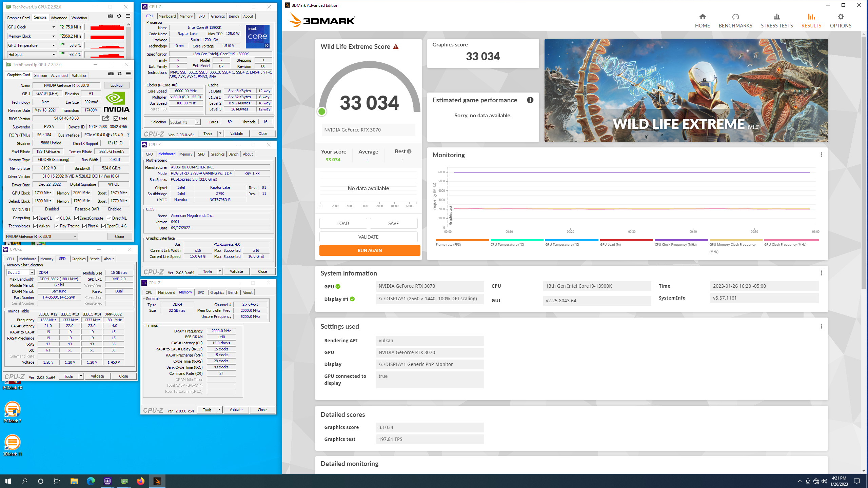Open Microsoft Edge from the taskbar
The width and height of the screenshot is (868, 488).
(91, 481)
